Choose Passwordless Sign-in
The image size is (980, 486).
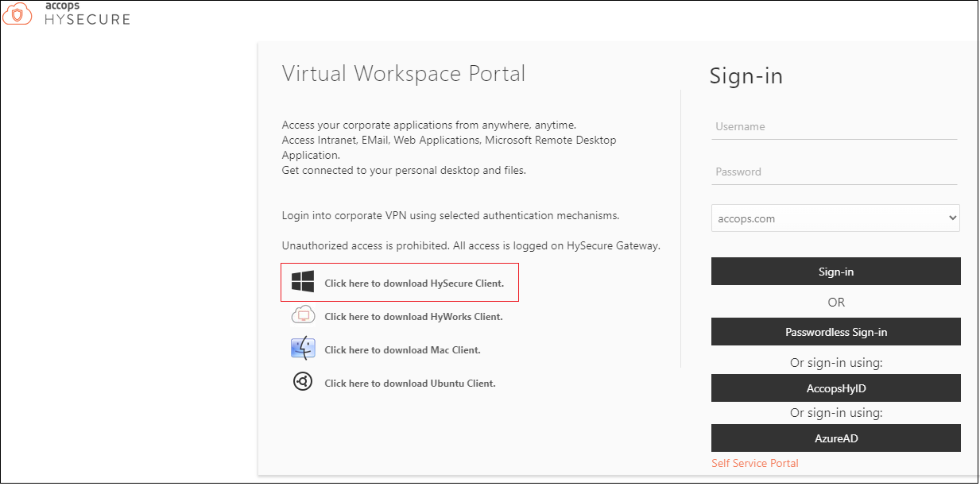coord(835,332)
